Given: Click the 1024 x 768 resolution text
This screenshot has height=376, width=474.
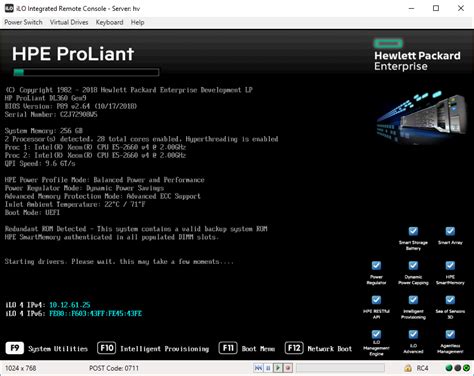Looking at the screenshot, I should pyautogui.click(x=21, y=368).
